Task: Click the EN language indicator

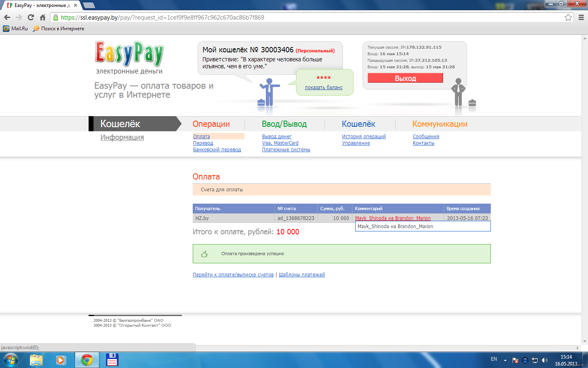Action: 494,359
